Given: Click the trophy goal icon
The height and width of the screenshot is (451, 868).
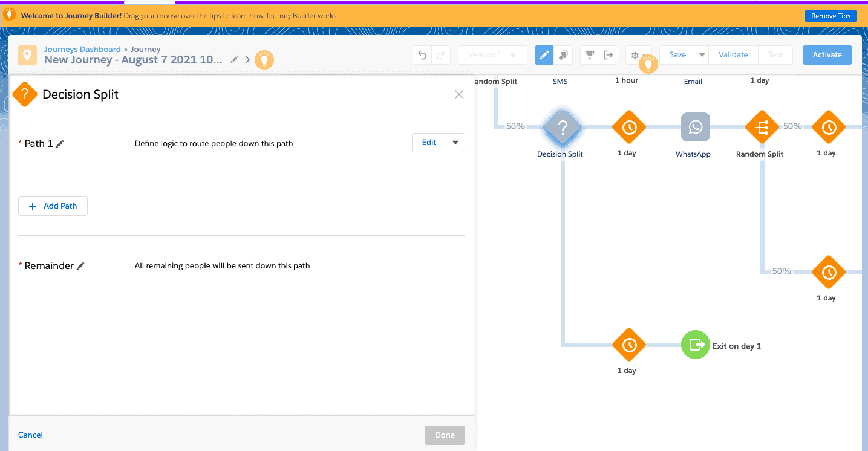Looking at the screenshot, I should 589,55.
